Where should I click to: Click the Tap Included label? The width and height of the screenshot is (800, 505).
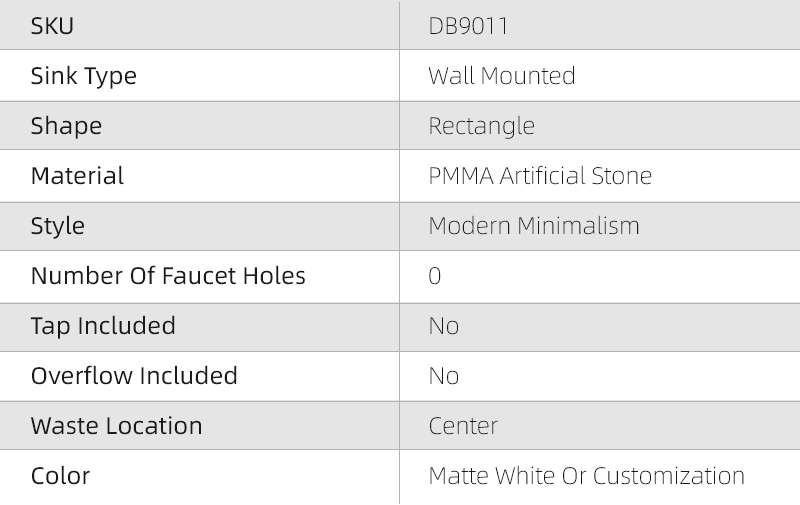click(x=103, y=326)
